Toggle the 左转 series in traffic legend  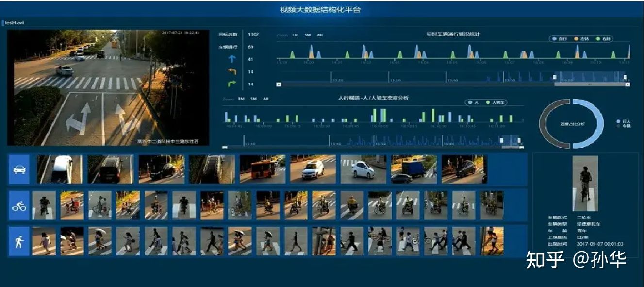pyautogui.click(x=582, y=39)
